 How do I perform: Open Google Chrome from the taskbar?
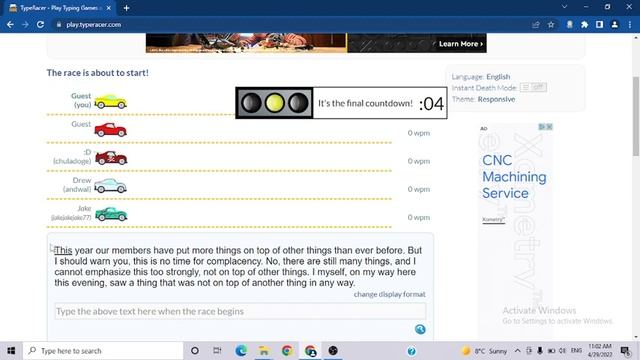(287, 351)
